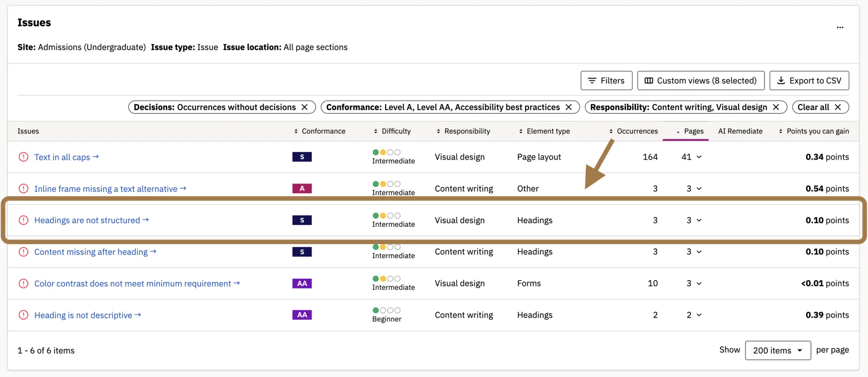
Task: Export the issues to CSV
Action: pyautogui.click(x=809, y=81)
